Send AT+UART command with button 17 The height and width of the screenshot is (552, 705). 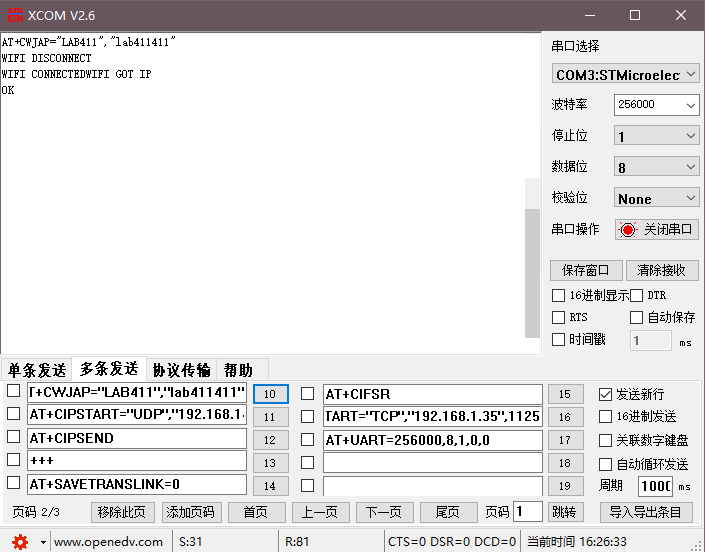(566, 440)
